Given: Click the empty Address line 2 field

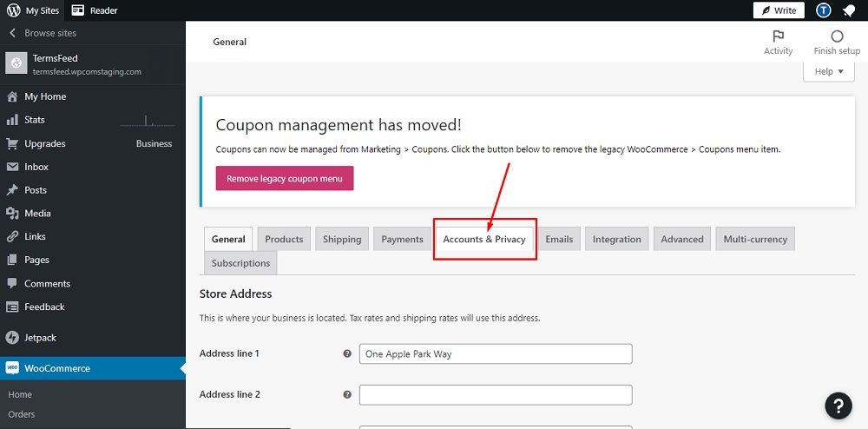Looking at the screenshot, I should [x=496, y=394].
